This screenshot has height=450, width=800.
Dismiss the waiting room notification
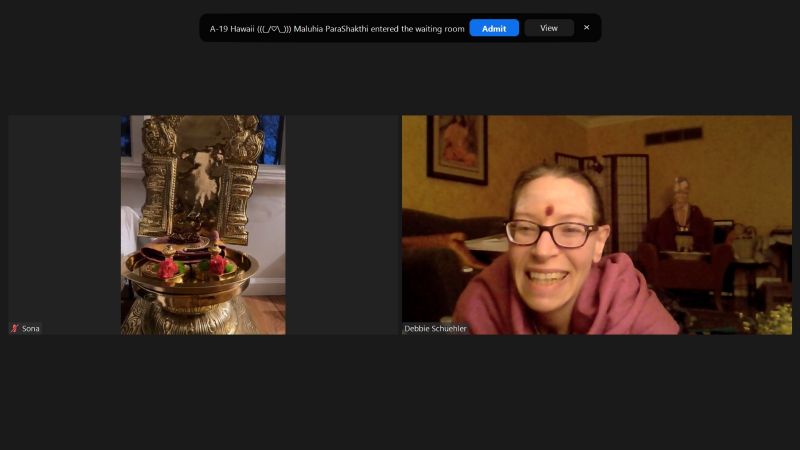(587, 28)
